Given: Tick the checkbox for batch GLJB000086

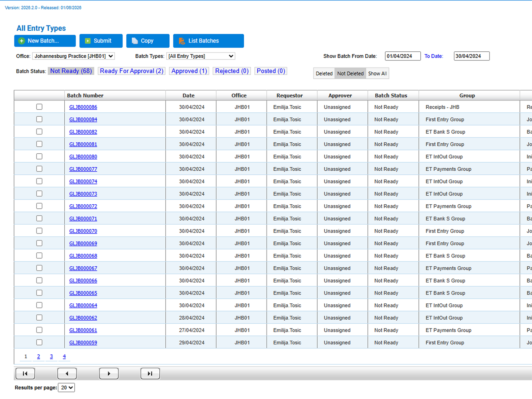Looking at the screenshot, I should click(x=39, y=107).
